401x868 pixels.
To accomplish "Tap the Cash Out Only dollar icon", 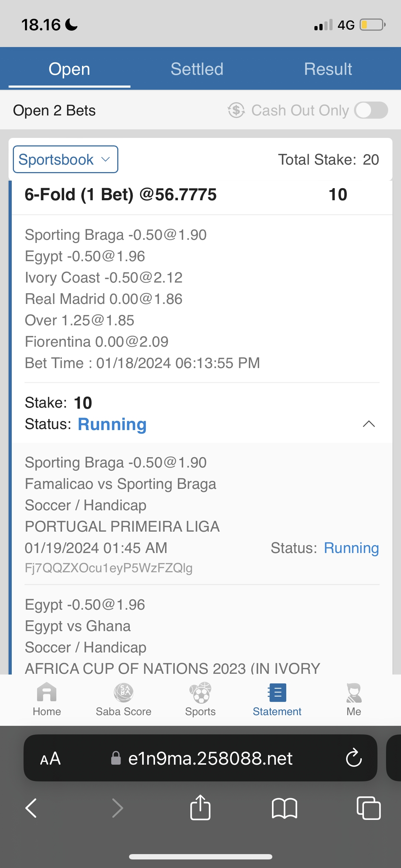I will tap(236, 110).
